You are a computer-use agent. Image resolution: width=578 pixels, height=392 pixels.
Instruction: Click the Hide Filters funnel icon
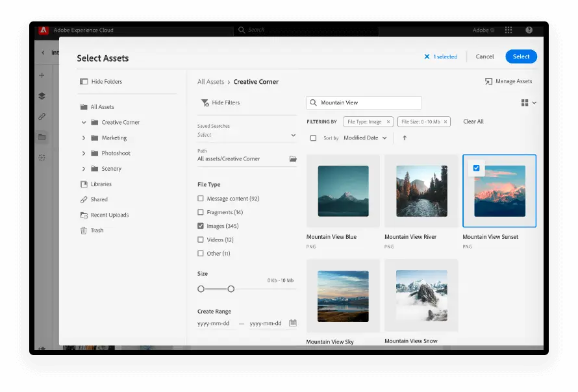pyautogui.click(x=206, y=103)
